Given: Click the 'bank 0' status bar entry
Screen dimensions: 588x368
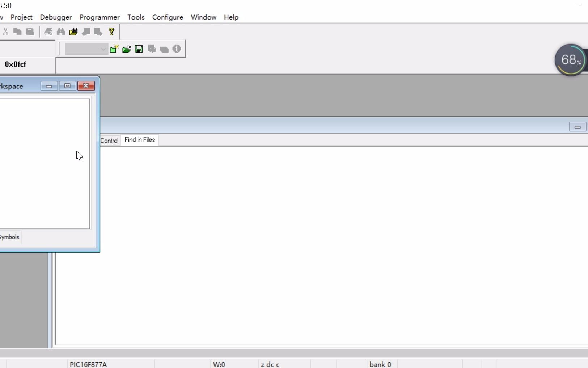Looking at the screenshot, I should [380, 364].
